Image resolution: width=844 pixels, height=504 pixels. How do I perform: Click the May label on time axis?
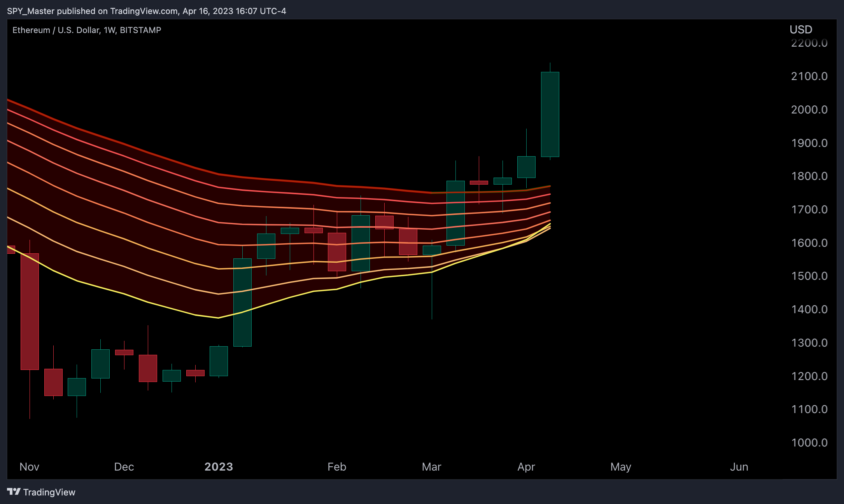point(621,467)
